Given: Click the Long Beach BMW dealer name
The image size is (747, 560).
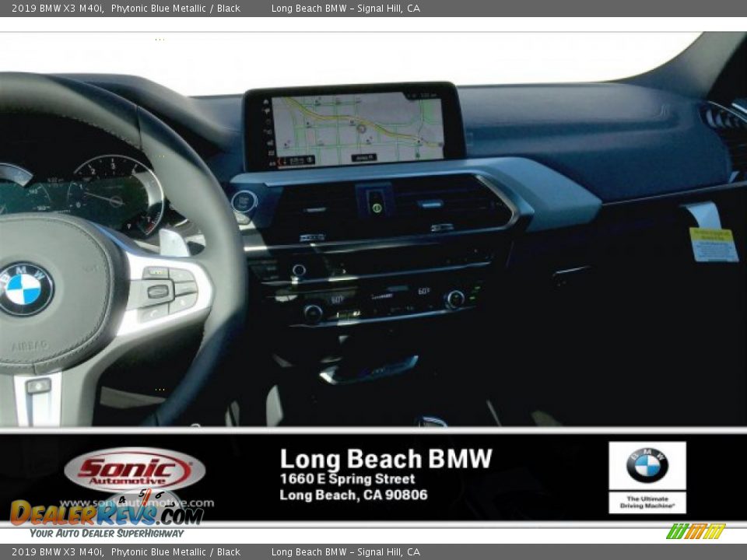Looking at the screenshot, I should coord(386,459).
